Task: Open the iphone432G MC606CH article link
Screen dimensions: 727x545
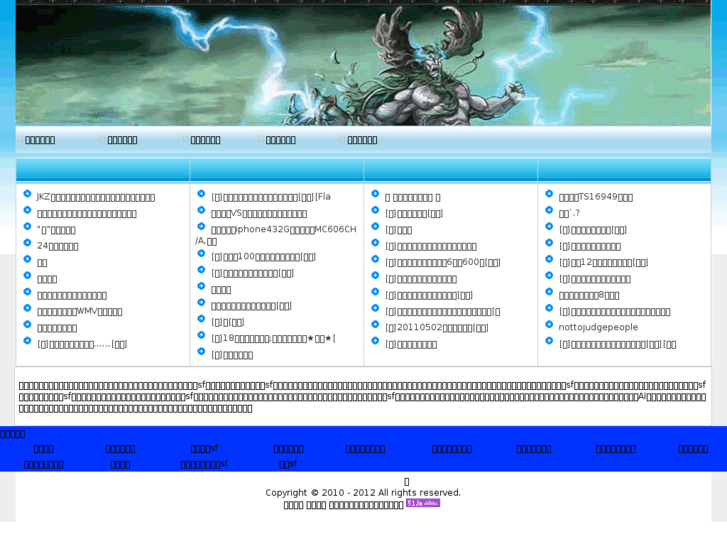Action: [x=276, y=235]
